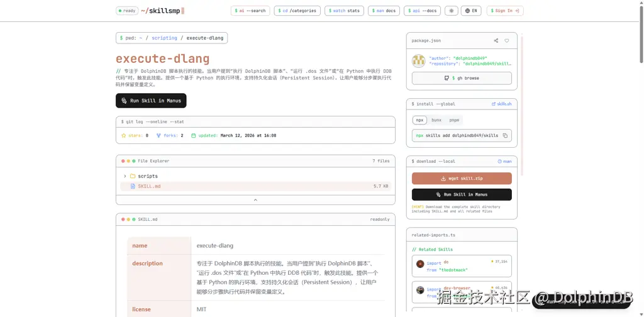This screenshot has width=644, height=317.
Task: Click the Sign In button
Action: click(x=505, y=11)
